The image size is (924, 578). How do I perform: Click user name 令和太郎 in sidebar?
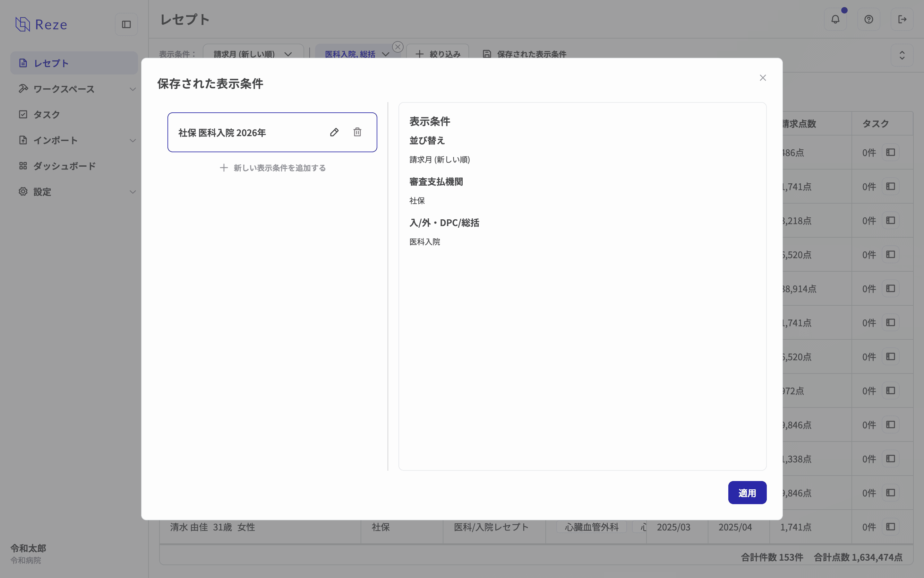coord(28,548)
